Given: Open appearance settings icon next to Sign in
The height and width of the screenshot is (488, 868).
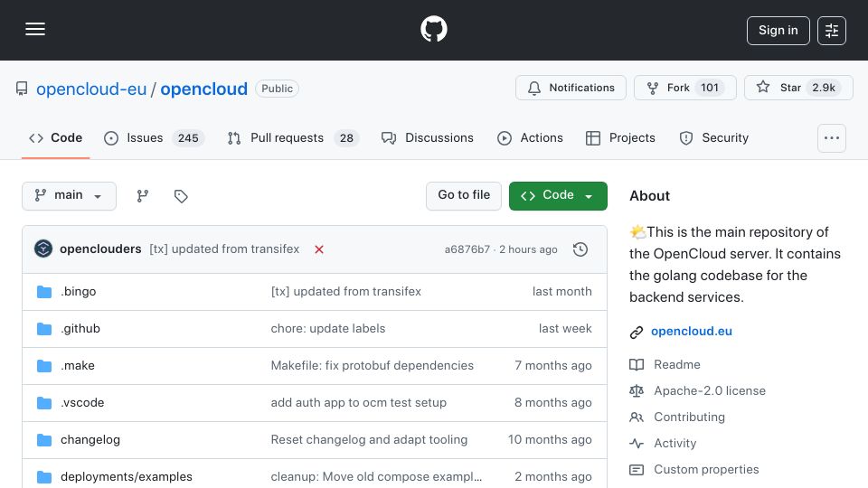Looking at the screenshot, I should [832, 31].
